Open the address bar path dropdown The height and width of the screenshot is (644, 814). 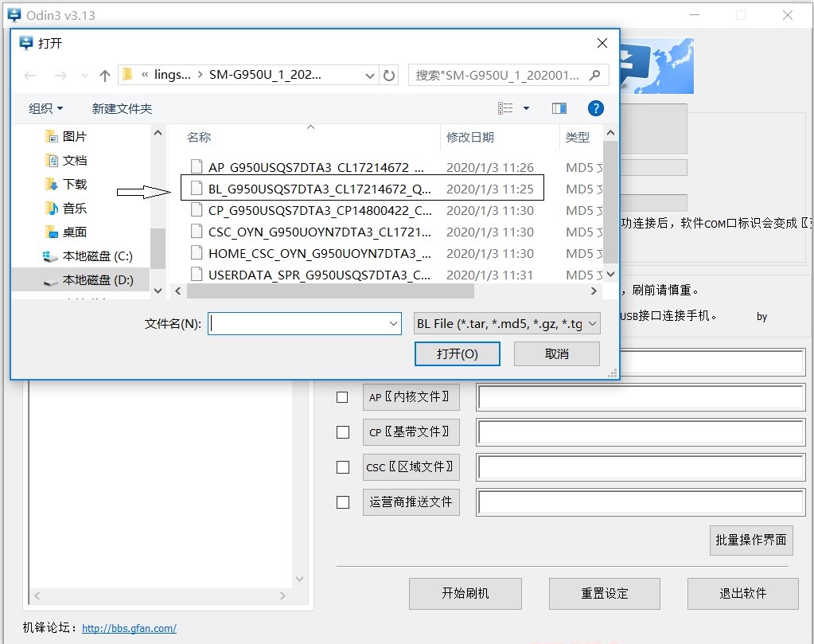tap(370, 76)
